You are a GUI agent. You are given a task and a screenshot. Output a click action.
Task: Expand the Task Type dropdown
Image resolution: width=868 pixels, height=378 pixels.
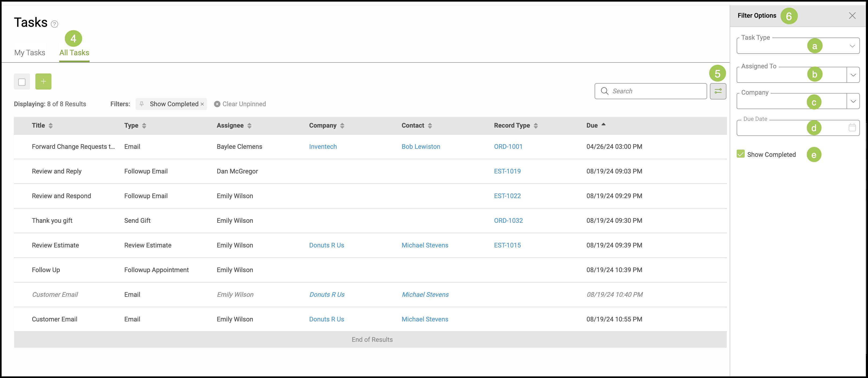(x=852, y=46)
